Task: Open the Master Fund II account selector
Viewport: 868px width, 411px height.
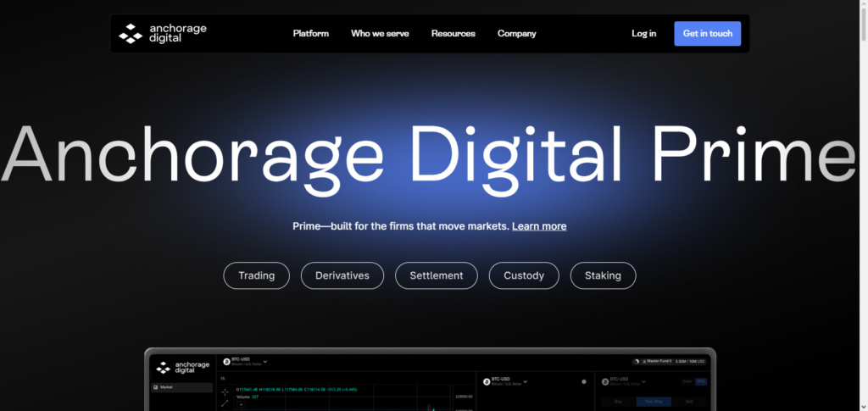Action: click(x=657, y=361)
